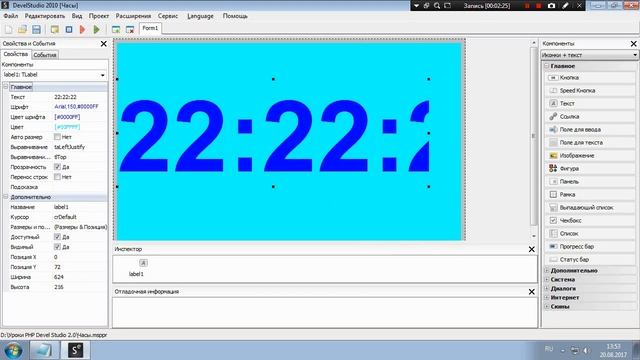The width and height of the screenshot is (640, 360).
Task: Click the Open project folder icon
Action: 22,29
